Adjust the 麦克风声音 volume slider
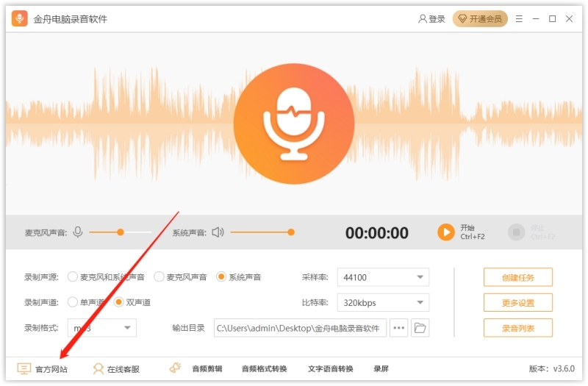 tap(120, 232)
